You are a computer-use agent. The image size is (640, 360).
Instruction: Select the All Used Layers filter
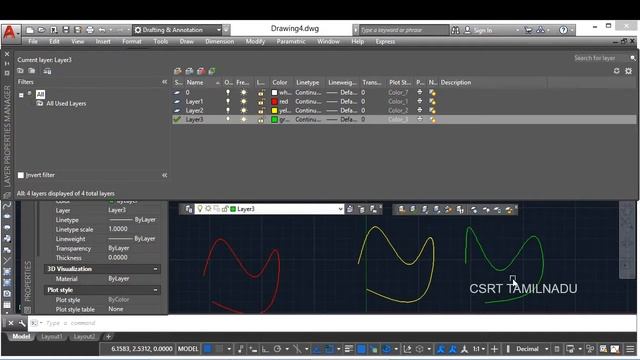tap(66, 104)
